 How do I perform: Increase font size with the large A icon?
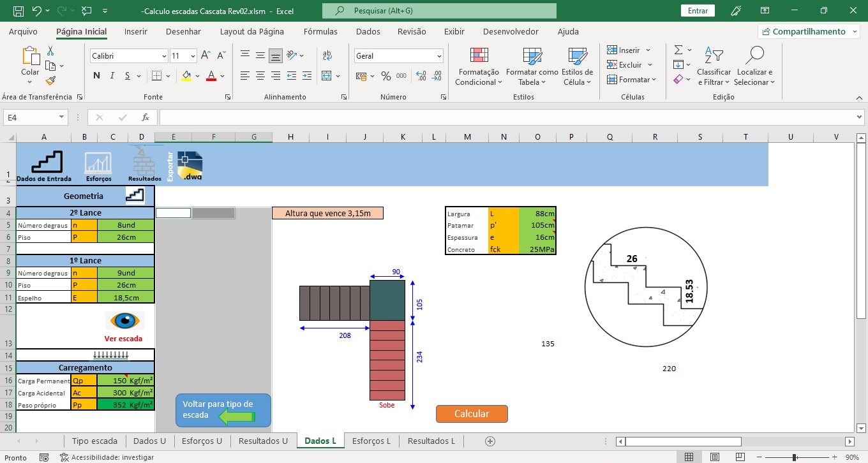(x=206, y=56)
